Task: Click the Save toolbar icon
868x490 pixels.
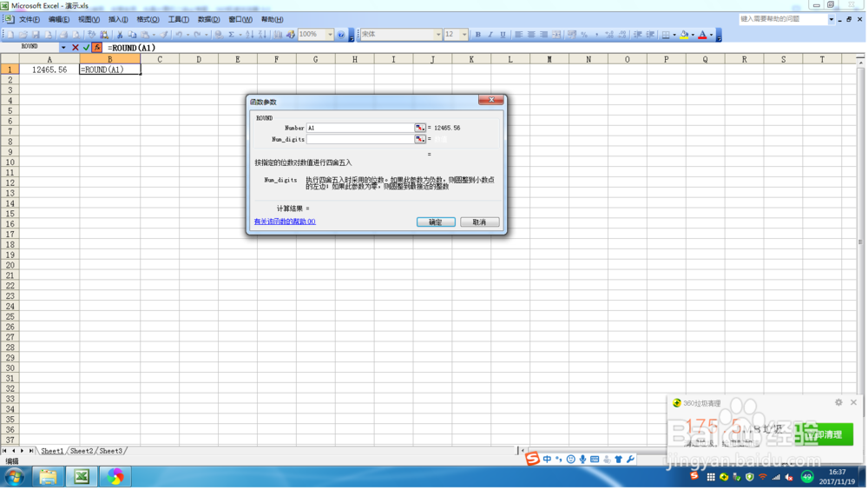Action: click(x=36, y=35)
